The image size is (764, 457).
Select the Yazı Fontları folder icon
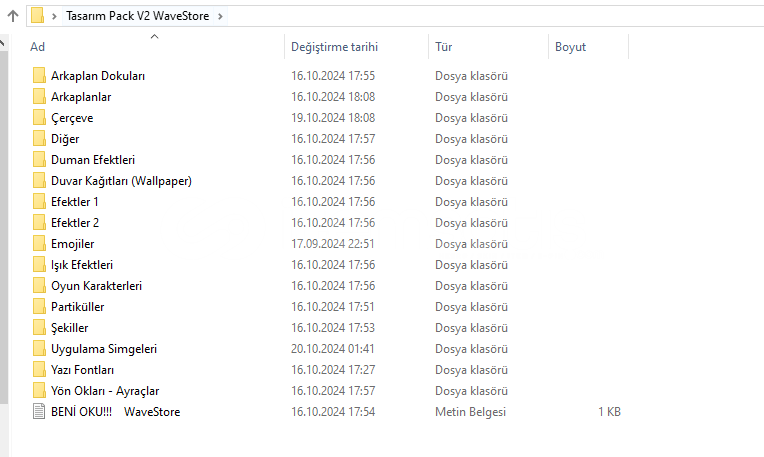coord(39,369)
